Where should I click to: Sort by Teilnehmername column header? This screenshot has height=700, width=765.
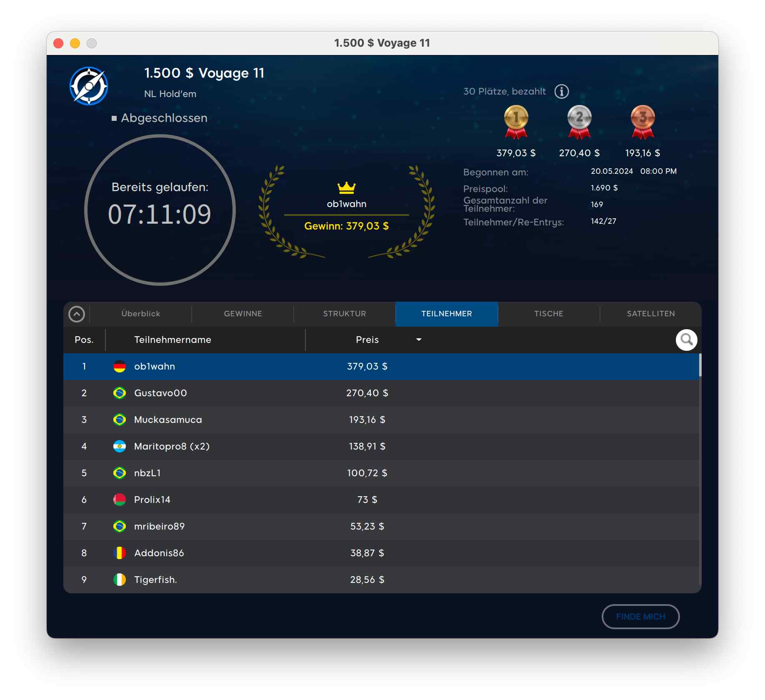point(172,340)
